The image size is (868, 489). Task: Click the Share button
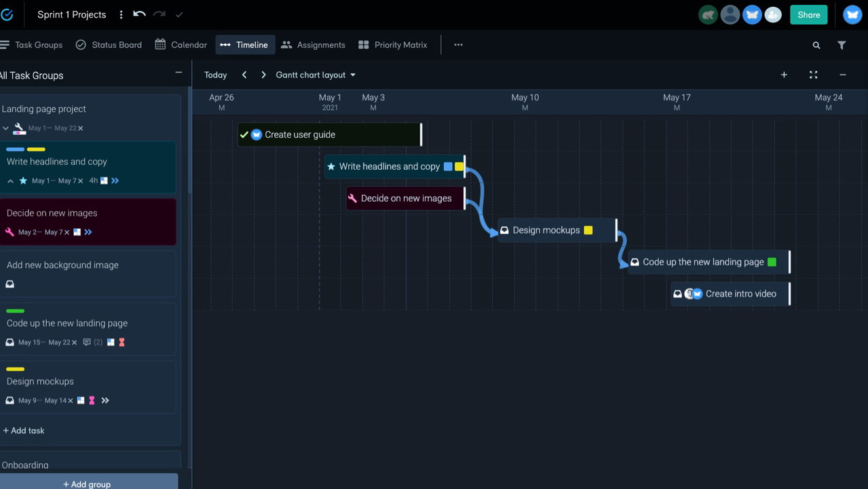click(x=808, y=15)
